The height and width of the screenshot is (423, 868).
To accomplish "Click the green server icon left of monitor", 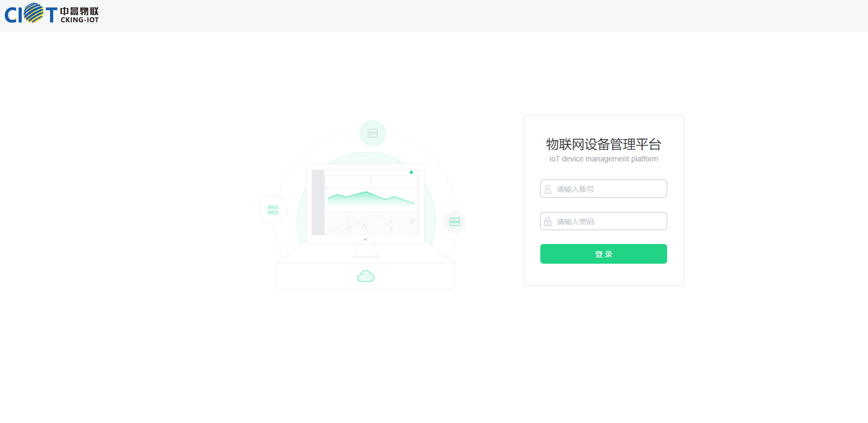I will tap(273, 210).
